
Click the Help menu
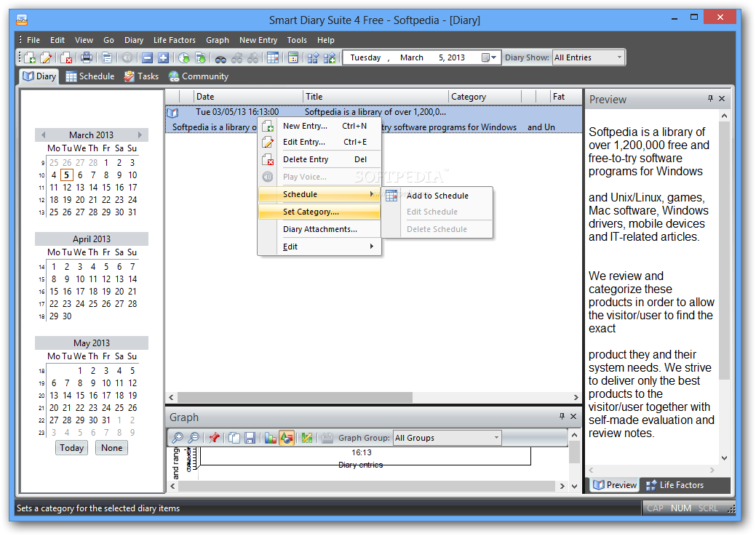[x=325, y=40]
